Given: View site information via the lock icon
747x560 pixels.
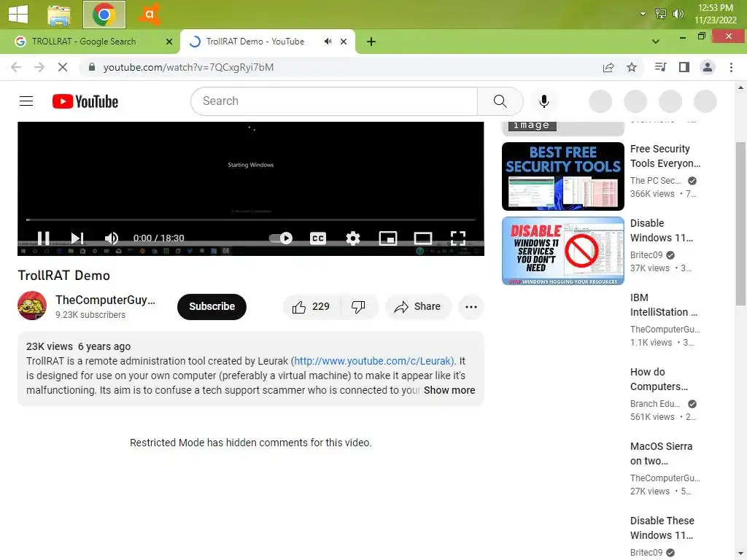Looking at the screenshot, I should [x=92, y=67].
